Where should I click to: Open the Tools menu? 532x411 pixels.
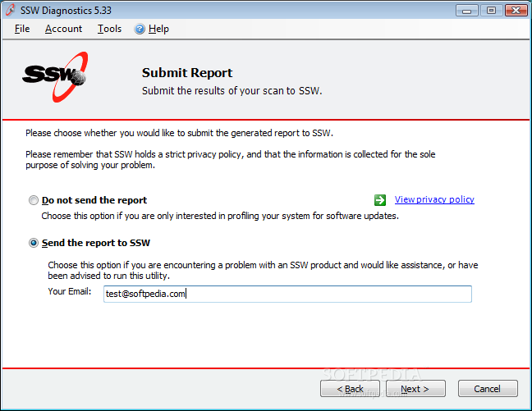point(109,29)
